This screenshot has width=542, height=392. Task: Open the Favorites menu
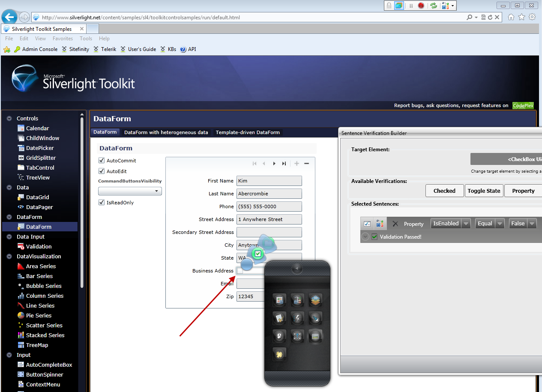click(x=63, y=39)
